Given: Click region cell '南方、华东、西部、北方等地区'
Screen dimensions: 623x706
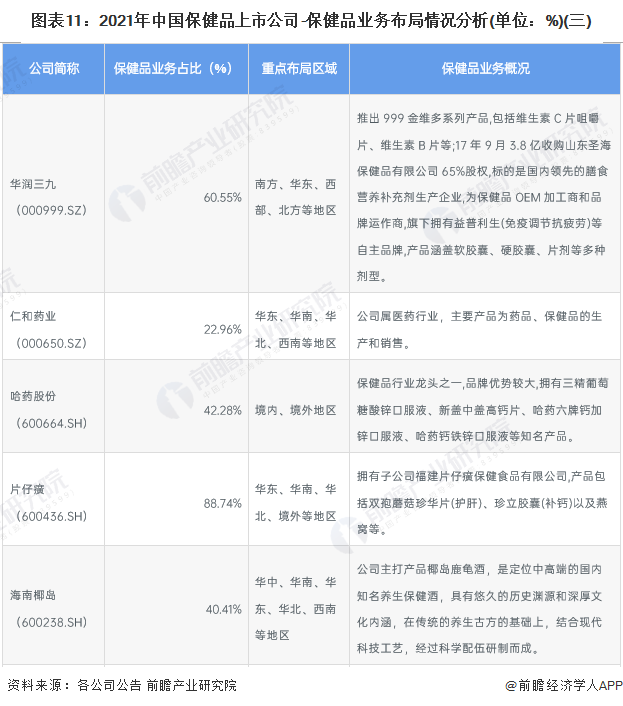Looking at the screenshot, I should (295, 197).
